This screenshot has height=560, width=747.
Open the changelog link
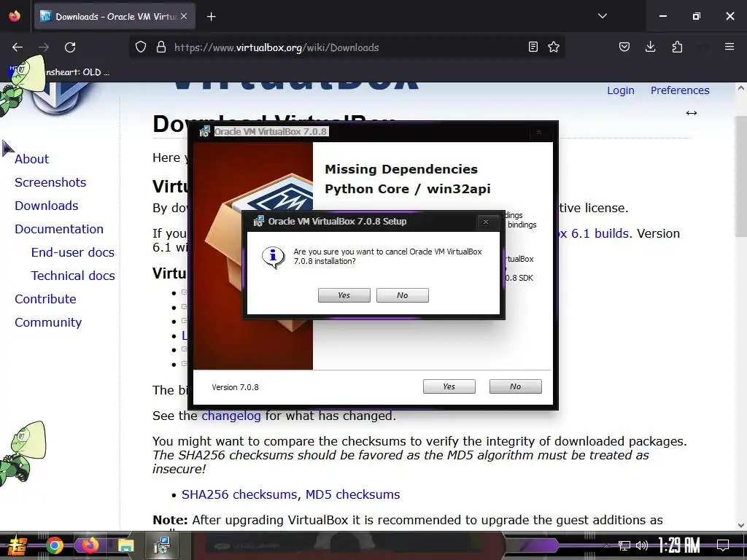point(231,416)
